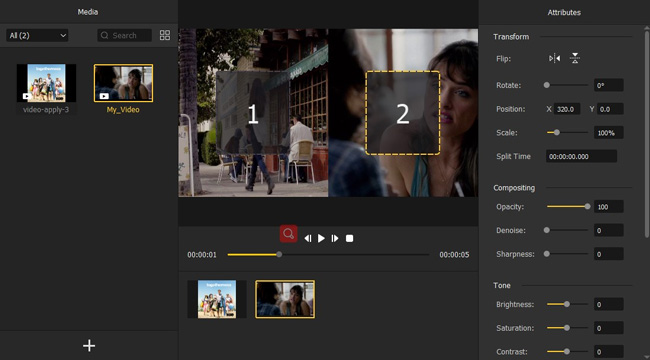Screen dimensions: 650x360
Task: Toggle the media grid view icon
Action: point(165,35)
